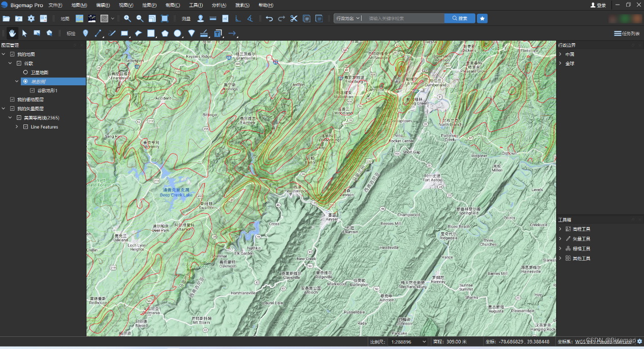Screen dimensions: 644x349
Task: Click the keyword search input field
Action: (404, 18)
